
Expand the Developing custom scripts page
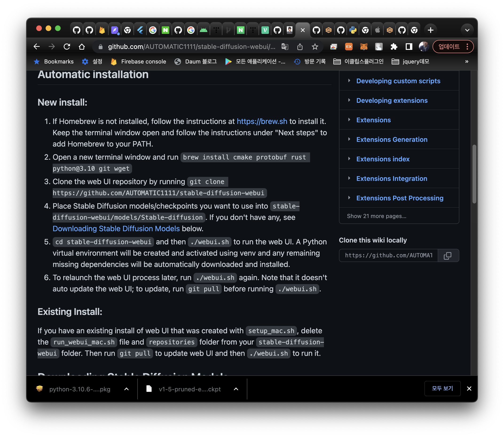pos(349,80)
